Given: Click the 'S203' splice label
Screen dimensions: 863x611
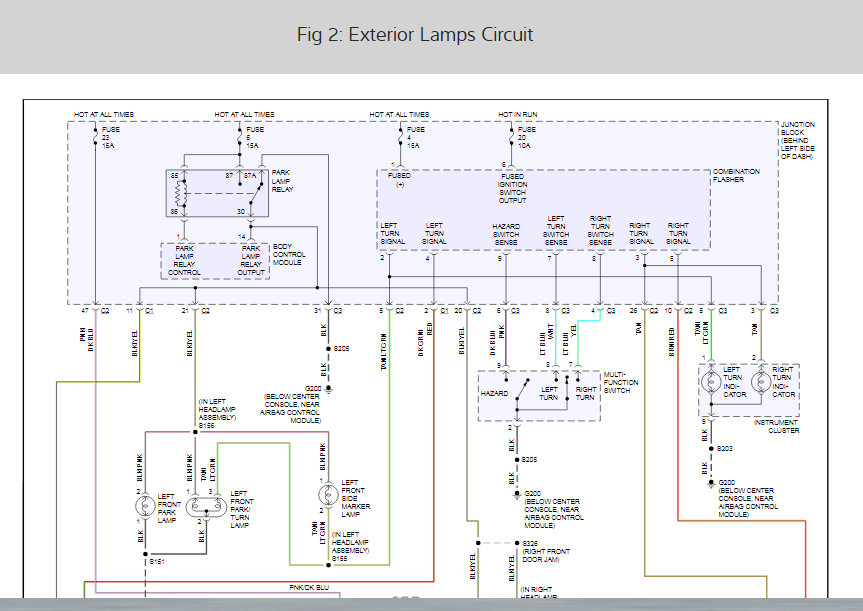Looking at the screenshot, I should (724, 449).
